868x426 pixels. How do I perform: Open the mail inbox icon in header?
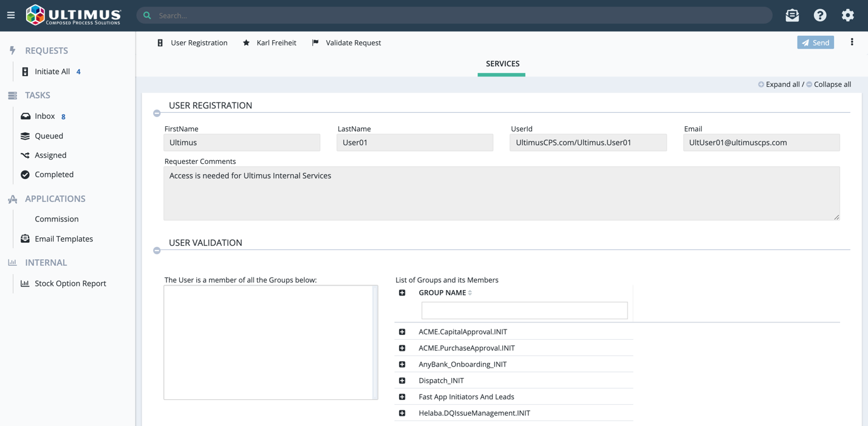[x=792, y=15]
